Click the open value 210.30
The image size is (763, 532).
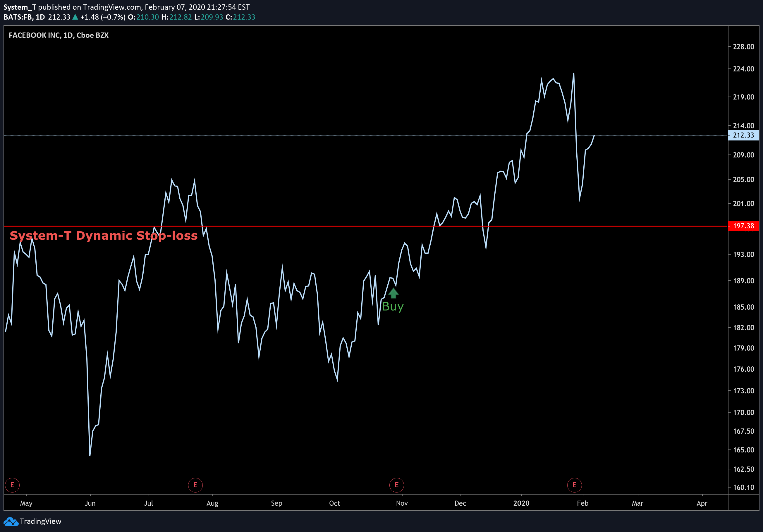[x=147, y=17]
